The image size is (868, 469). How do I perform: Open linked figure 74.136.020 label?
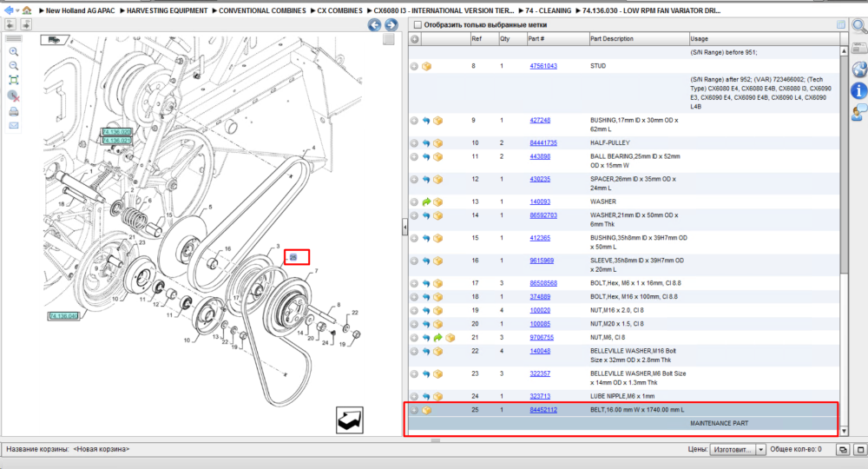tap(116, 132)
